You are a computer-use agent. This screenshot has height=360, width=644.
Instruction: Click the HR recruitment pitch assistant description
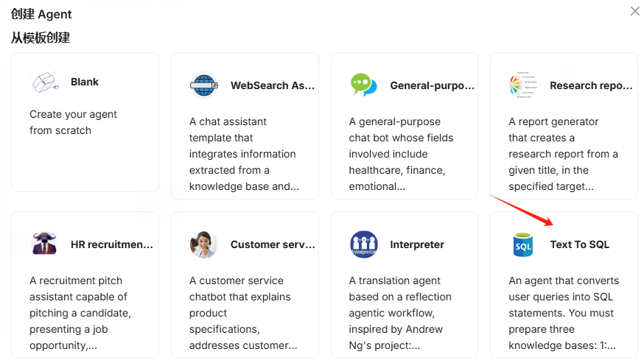pos(79,313)
